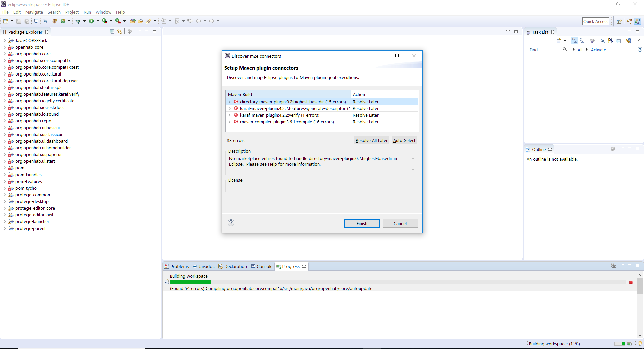
Task: Create a new task in Task List
Action: click(x=559, y=41)
